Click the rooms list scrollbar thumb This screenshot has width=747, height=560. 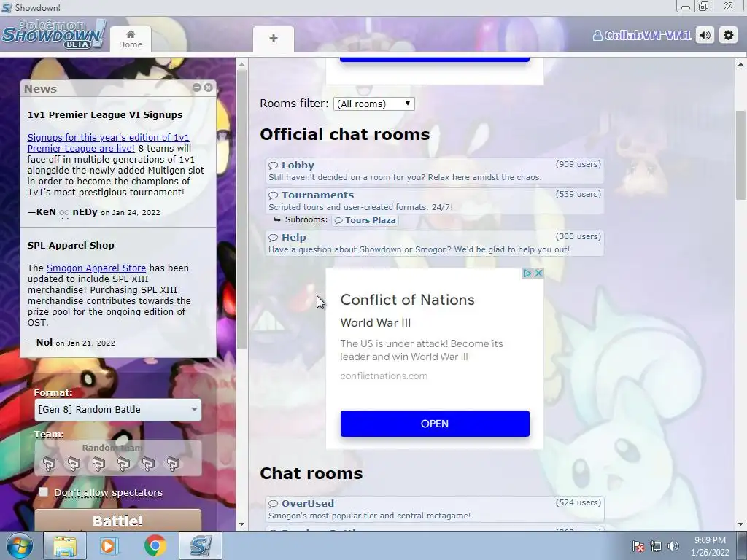[741, 155]
